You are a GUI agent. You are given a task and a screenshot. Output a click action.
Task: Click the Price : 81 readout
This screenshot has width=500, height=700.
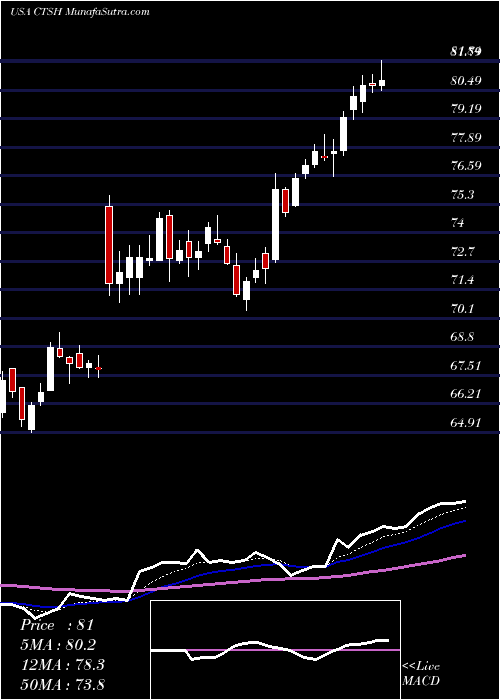point(57,625)
